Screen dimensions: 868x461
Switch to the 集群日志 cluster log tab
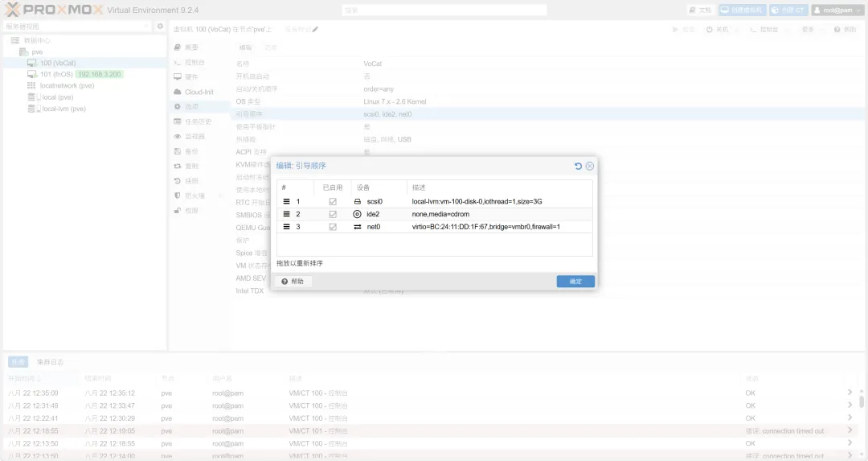click(51, 362)
